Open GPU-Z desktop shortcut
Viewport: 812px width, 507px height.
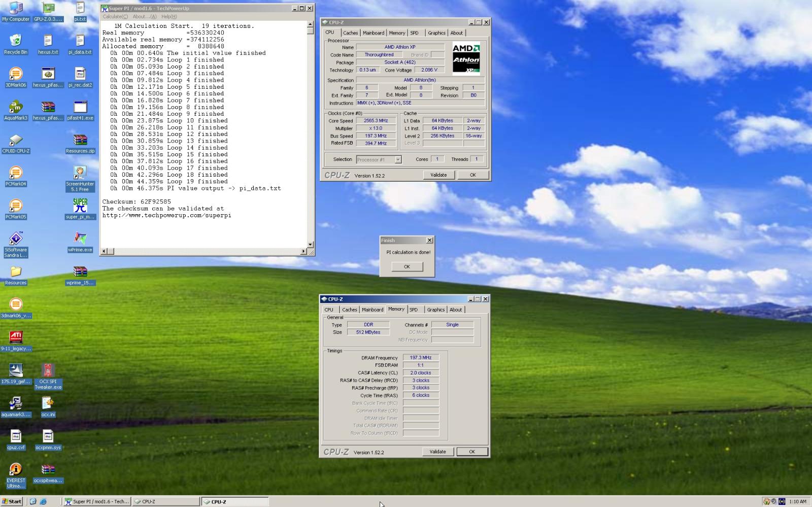coord(48,11)
